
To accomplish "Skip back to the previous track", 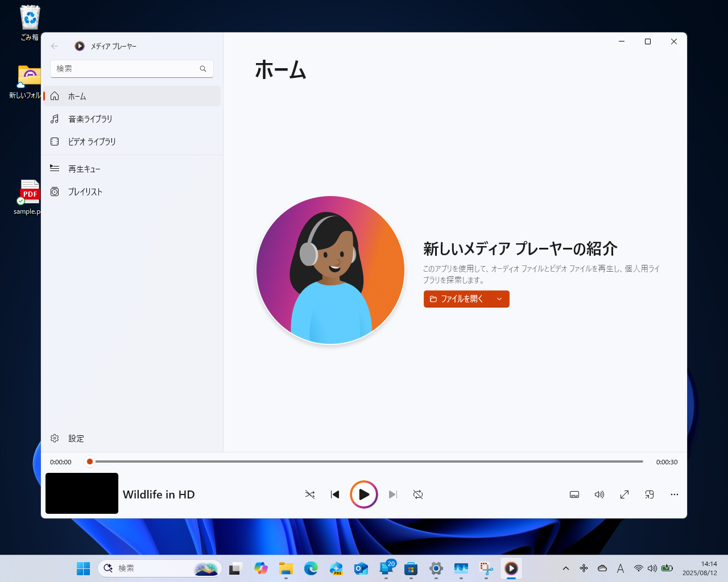I will (x=335, y=494).
